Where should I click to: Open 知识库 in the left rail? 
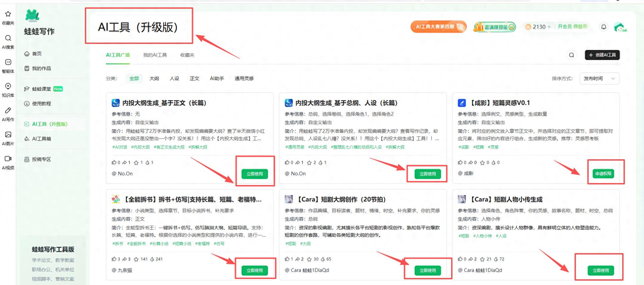8,90
